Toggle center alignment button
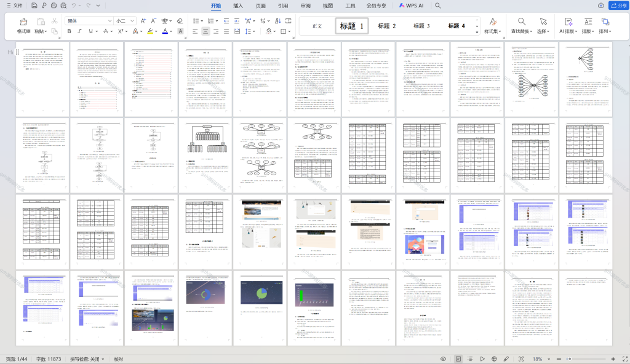The width and height of the screenshot is (630, 364). [205, 31]
